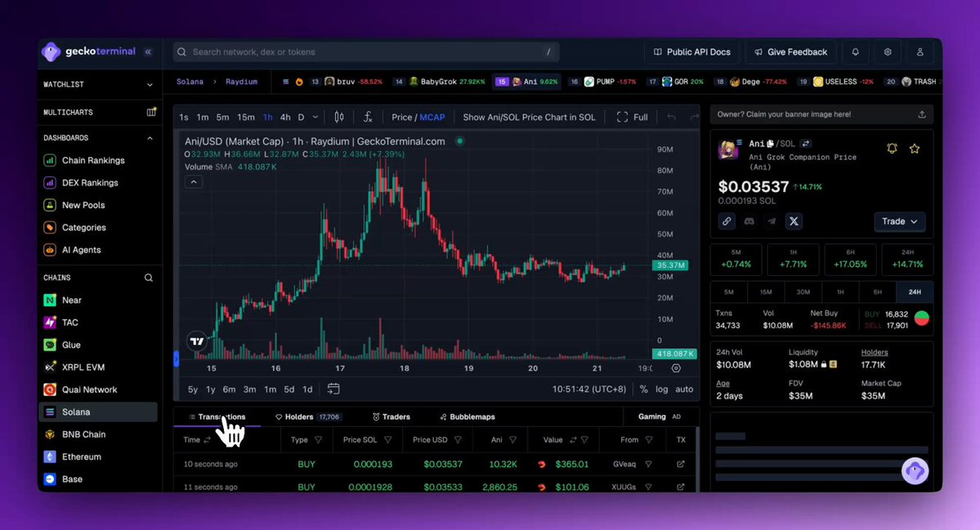Search chains with the magnifier icon
Screen dimensions: 980x530
tap(149, 278)
